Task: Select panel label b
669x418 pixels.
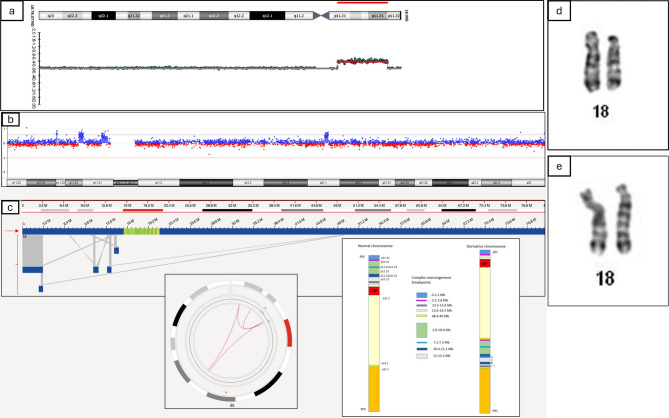Action: point(9,120)
